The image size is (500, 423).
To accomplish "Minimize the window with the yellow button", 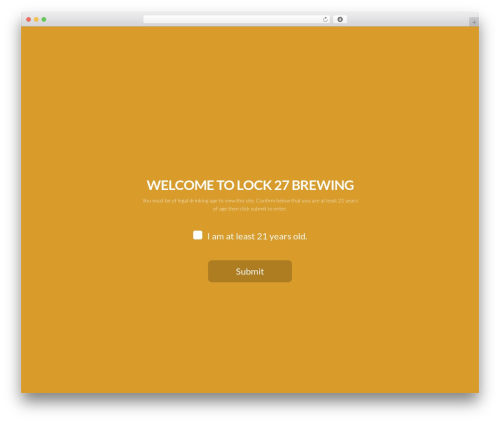I will pyautogui.click(x=36, y=19).
